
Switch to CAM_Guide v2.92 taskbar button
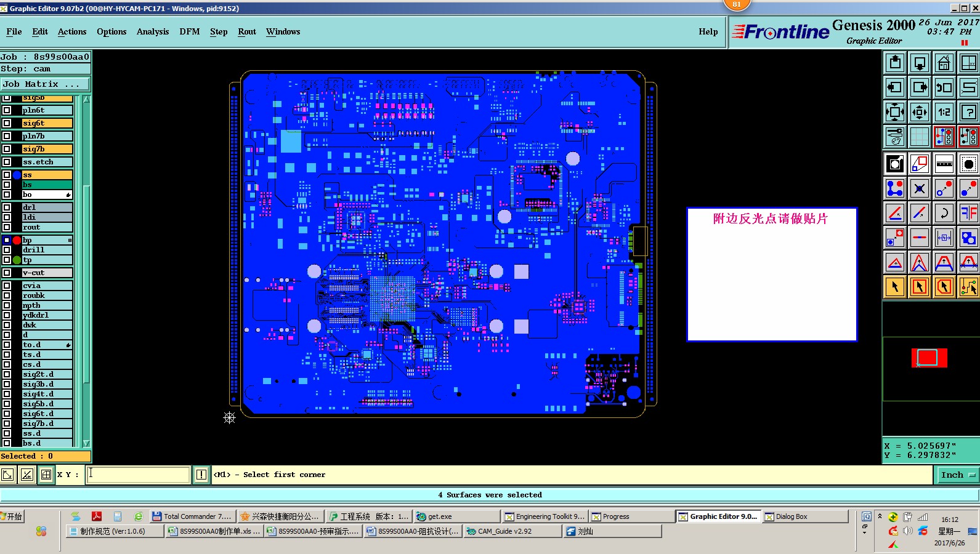[x=512, y=531]
